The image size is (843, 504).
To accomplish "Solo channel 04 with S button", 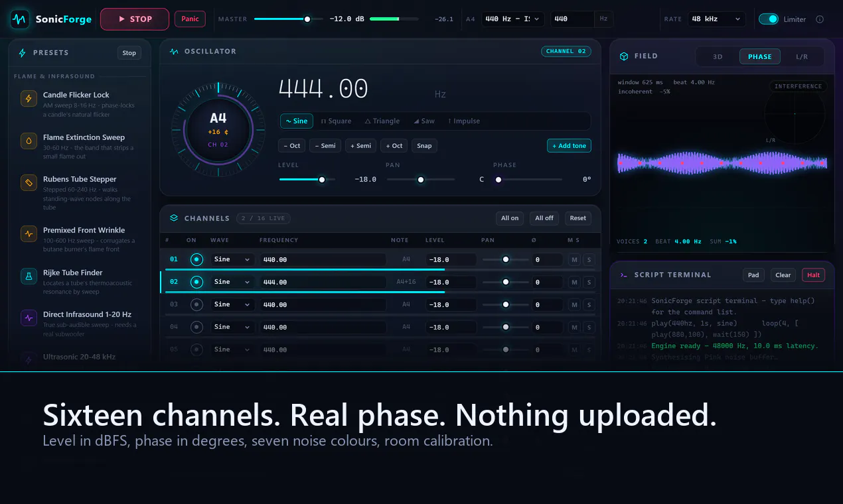I will click(x=588, y=328).
